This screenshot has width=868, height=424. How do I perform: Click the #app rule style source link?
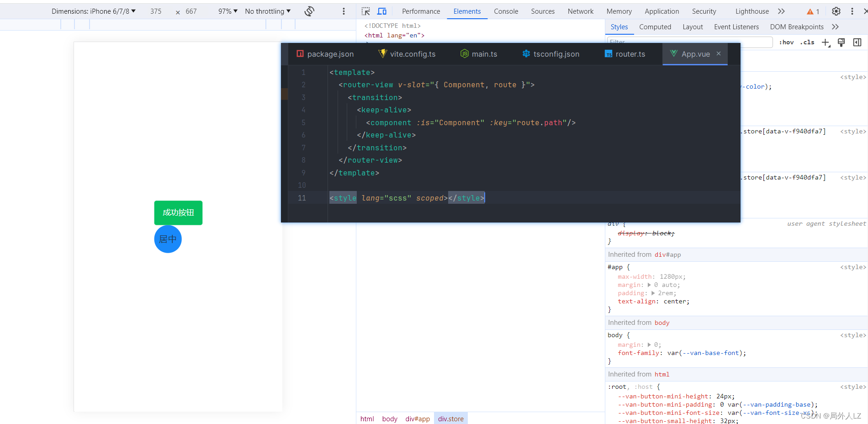pyautogui.click(x=852, y=267)
